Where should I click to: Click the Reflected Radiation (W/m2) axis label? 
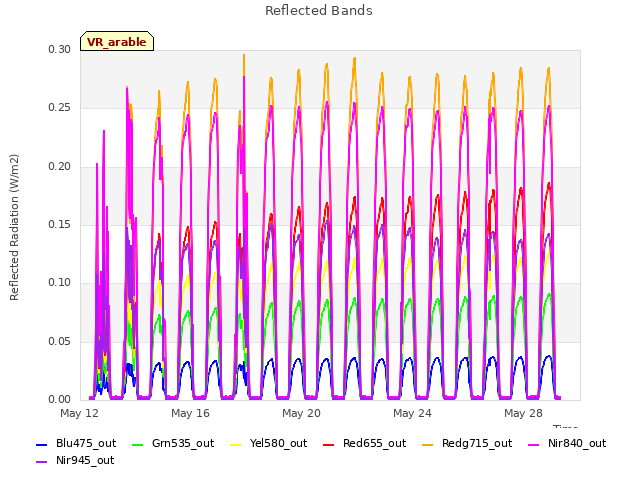click(x=14, y=227)
